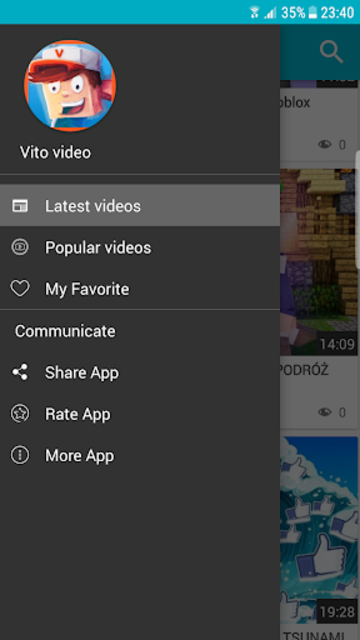Tap the view count eye under PODRÓŻ
360x640 pixels.
pyautogui.click(x=325, y=412)
